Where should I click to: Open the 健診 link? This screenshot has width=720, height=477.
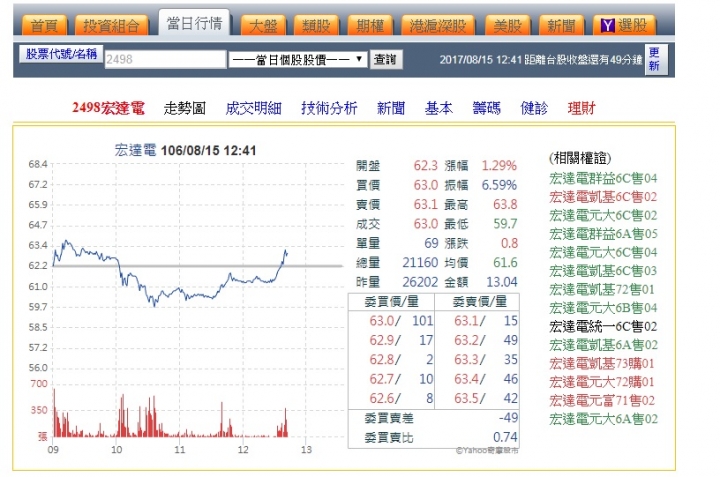534,108
